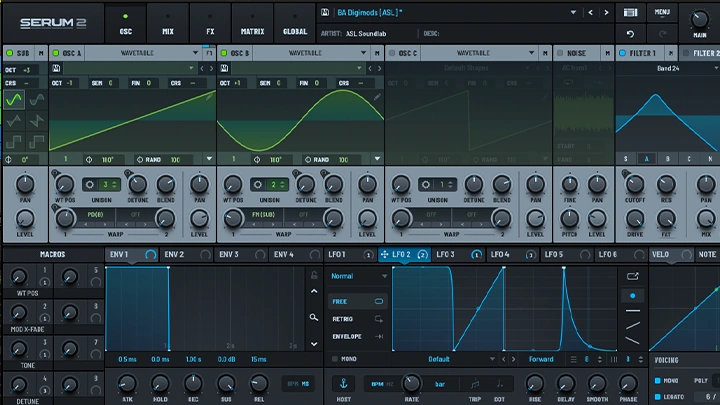This screenshot has width=720, height=405.
Task: Open the GLOBAL tab
Action: click(295, 23)
